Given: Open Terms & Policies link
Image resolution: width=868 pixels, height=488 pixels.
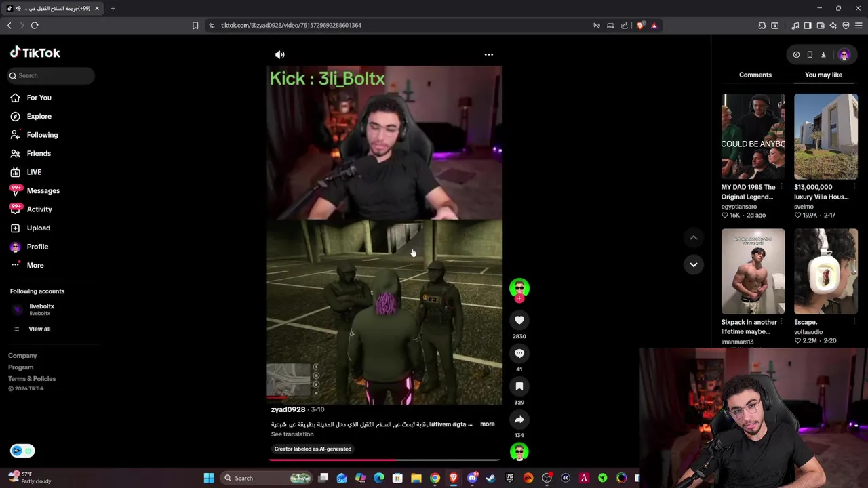Looking at the screenshot, I should point(32,378).
